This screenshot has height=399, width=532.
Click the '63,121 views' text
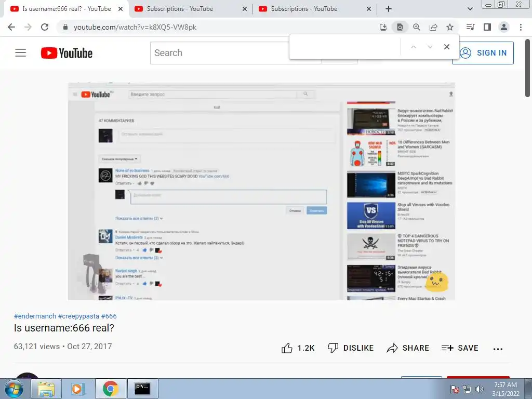coord(37,347)
